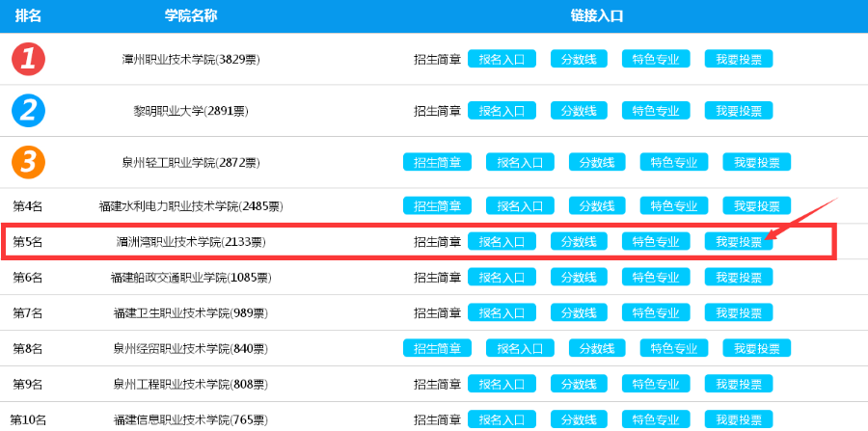868x431 pixels.
Task: Click the red number 1 rank badge
Action: (x=28, y=59)
